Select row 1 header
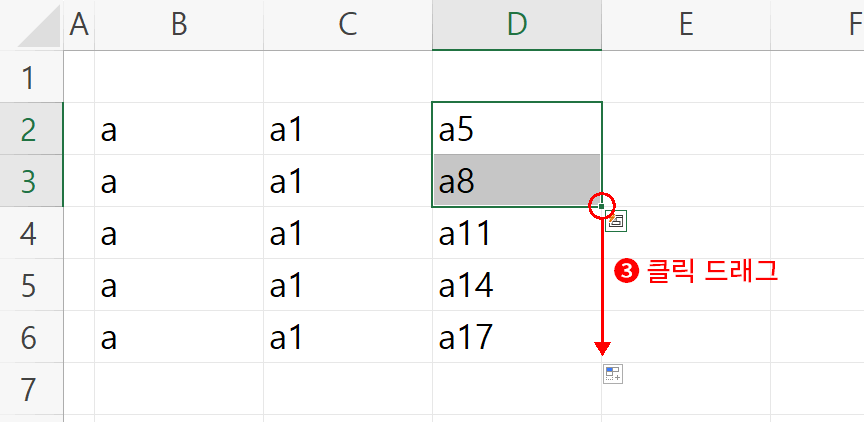 click(x=31, y=77)
